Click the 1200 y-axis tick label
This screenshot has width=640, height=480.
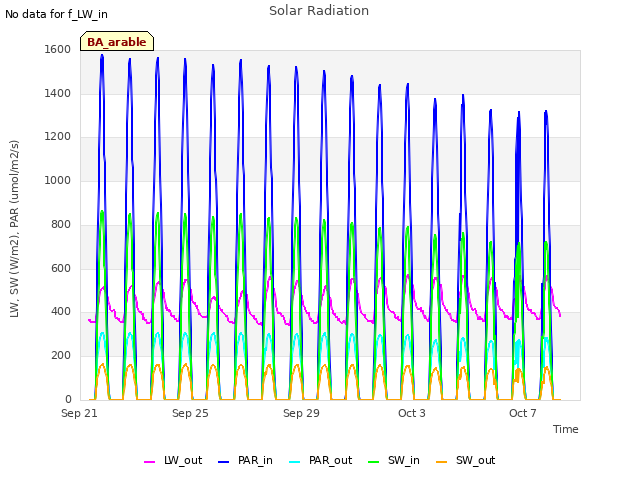[x=58, y=136]
